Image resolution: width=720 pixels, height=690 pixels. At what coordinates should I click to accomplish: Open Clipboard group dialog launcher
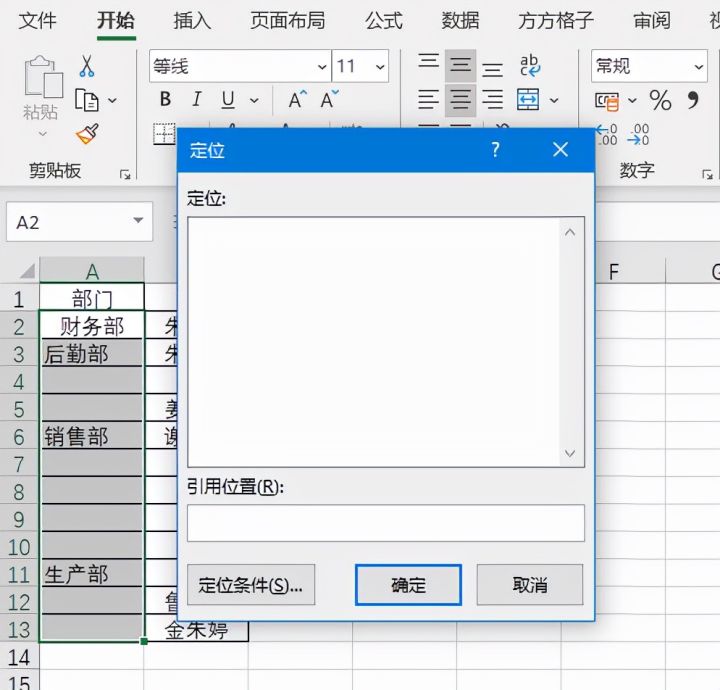(125, 174)
